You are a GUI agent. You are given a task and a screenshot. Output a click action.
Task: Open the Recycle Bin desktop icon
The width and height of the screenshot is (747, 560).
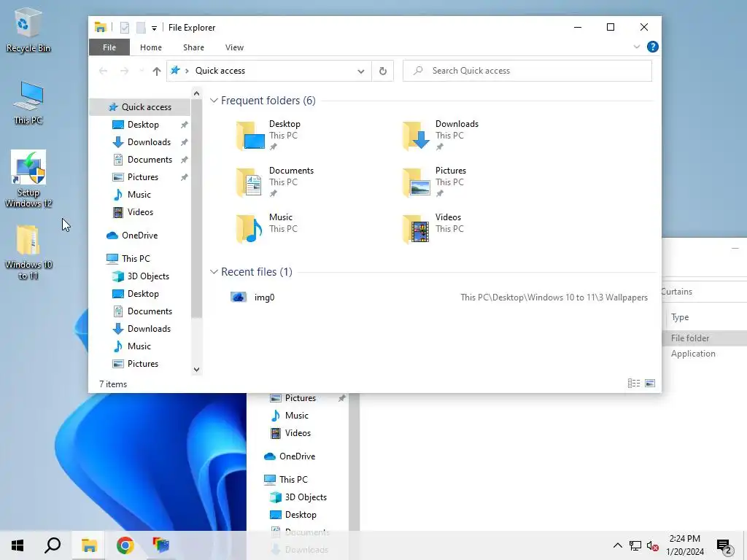(x=28, y=30)
